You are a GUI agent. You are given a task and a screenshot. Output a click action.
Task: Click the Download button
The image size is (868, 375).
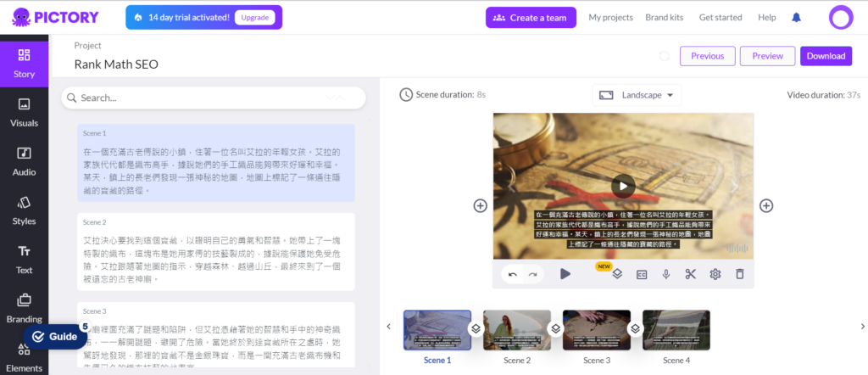pyautogui.click(x=826, y=56)
